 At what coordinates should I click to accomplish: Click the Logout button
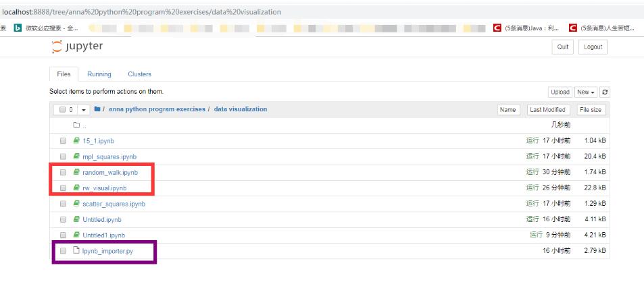(593, 47)
